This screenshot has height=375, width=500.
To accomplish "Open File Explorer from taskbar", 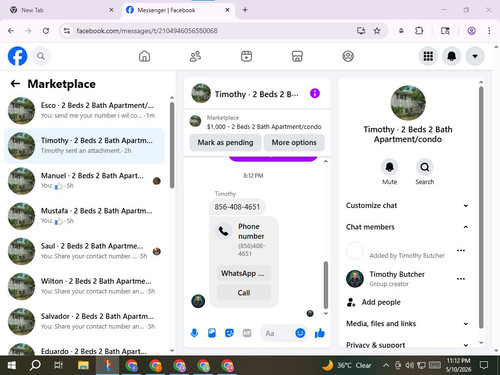I will coord(83,365).
